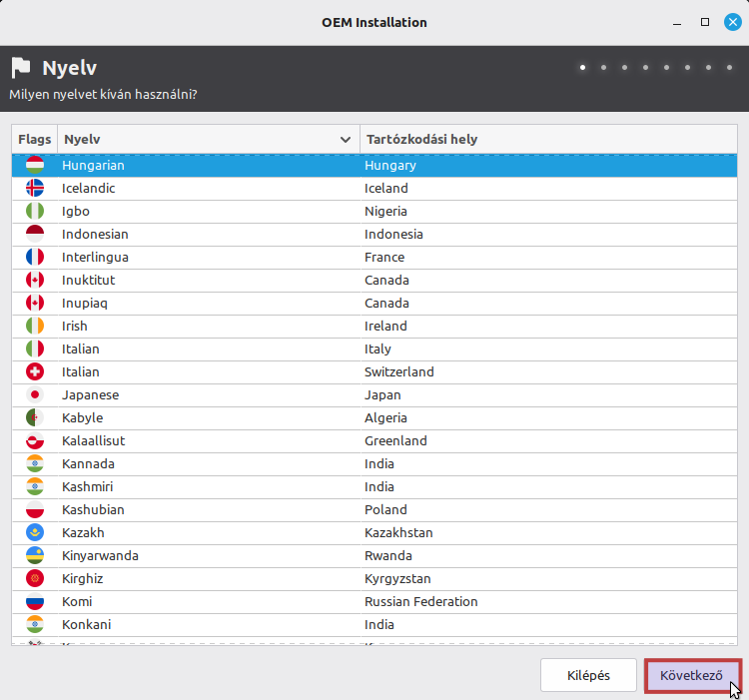Click the Flags column header
This screenshot has height=700, width=749.
34,139
